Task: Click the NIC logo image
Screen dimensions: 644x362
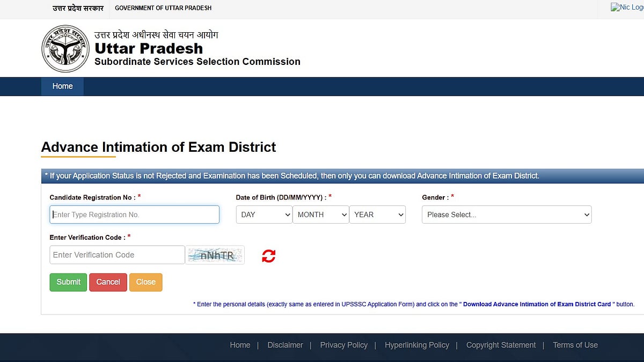Action: tap(627, 7)
